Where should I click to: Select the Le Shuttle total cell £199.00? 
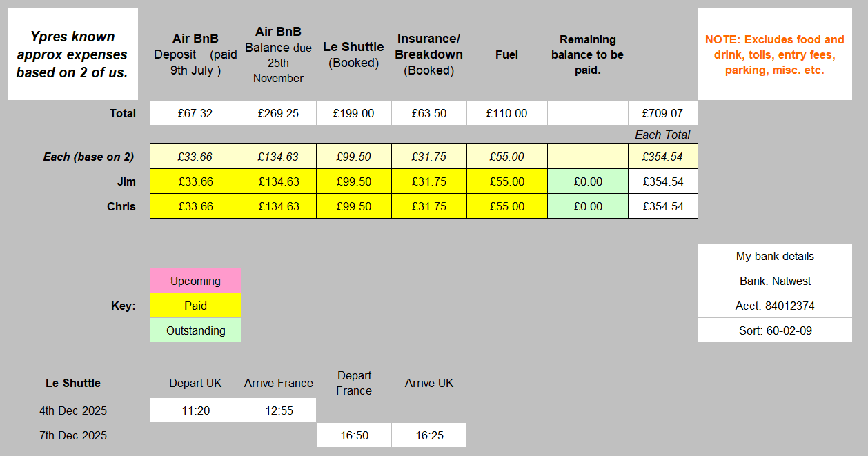point(353,113)
